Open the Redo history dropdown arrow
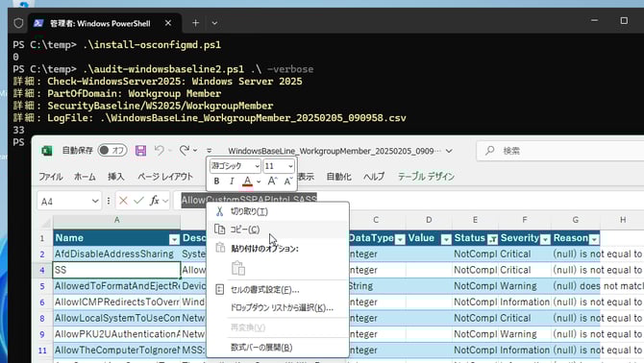Image resolution: width=644 pixels, height=363 pixels. click(x=195, y=151)
